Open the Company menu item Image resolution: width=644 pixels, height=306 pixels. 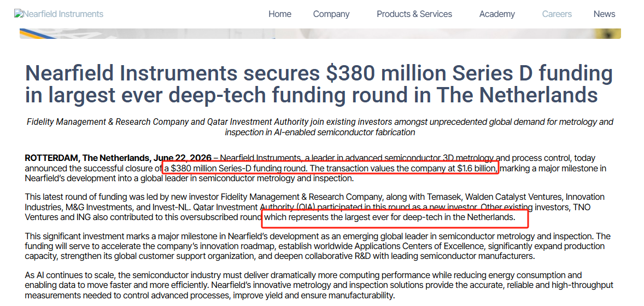[331, 14]
